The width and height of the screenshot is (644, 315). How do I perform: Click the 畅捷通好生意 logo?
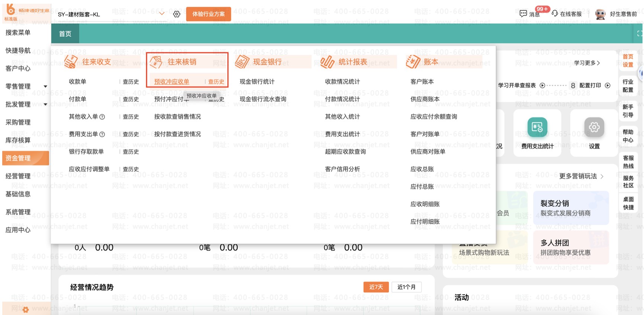pyautogui.click(x=27, y=12)
